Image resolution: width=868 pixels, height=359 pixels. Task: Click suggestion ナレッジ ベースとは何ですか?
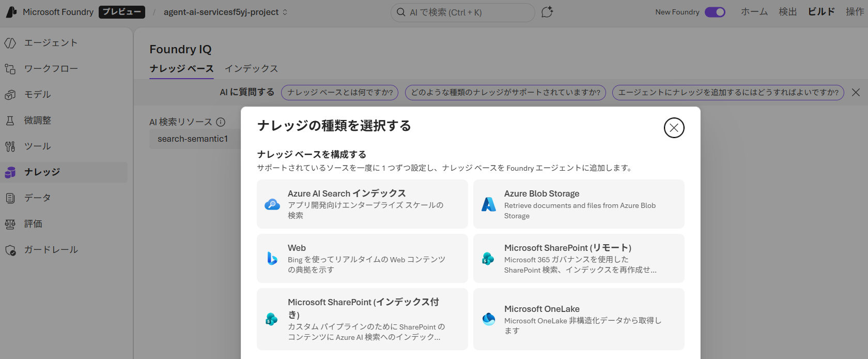tap(340, 93)
